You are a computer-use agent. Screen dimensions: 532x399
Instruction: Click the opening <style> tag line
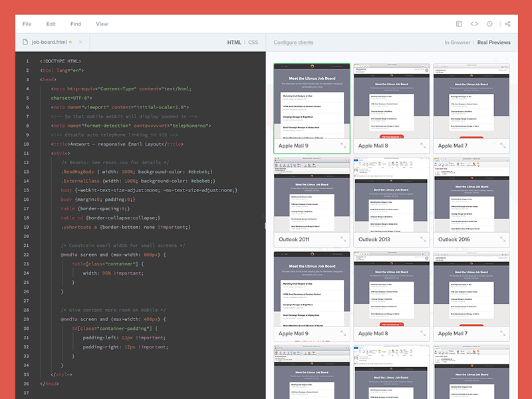[61, 154]
